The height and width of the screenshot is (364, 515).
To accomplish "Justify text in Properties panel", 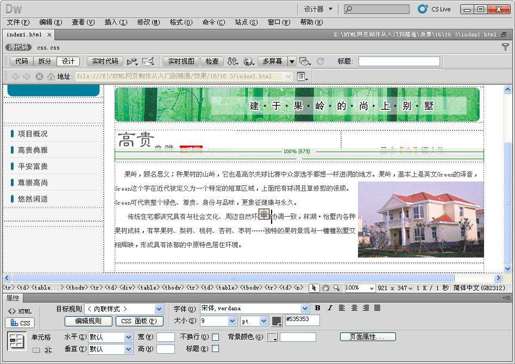I will point(377,308).
